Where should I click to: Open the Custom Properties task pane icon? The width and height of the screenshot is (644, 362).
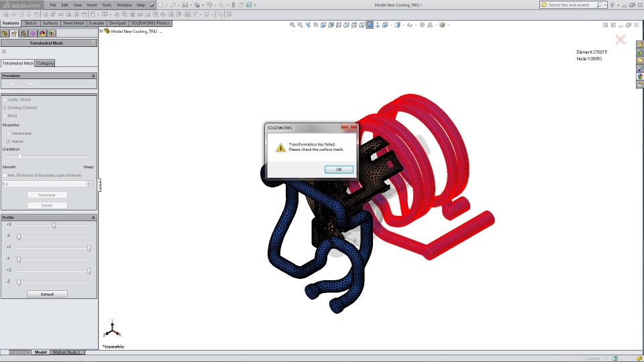640,84
